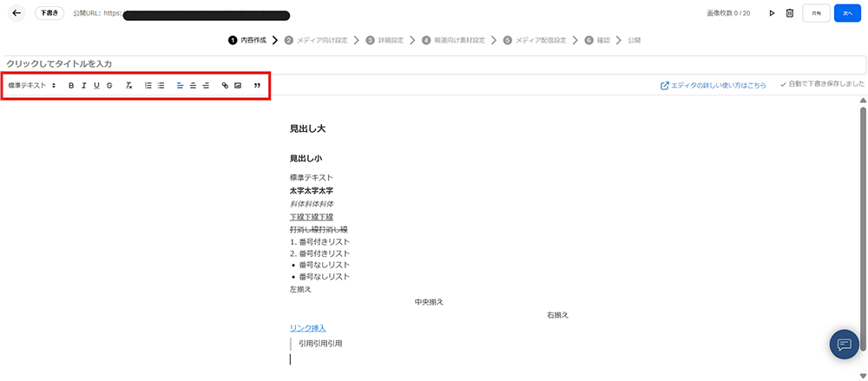
Task: Click the 下書き draft status badge
Action: 49,13
